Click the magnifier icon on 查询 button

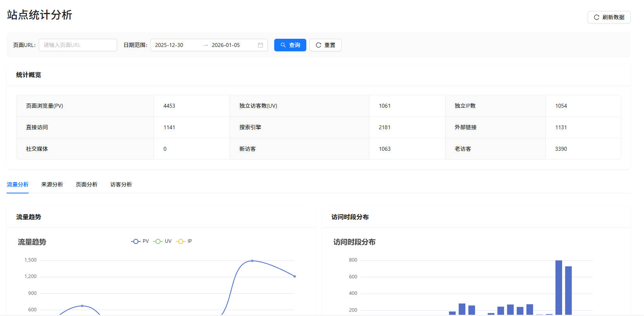coord(283,45)
